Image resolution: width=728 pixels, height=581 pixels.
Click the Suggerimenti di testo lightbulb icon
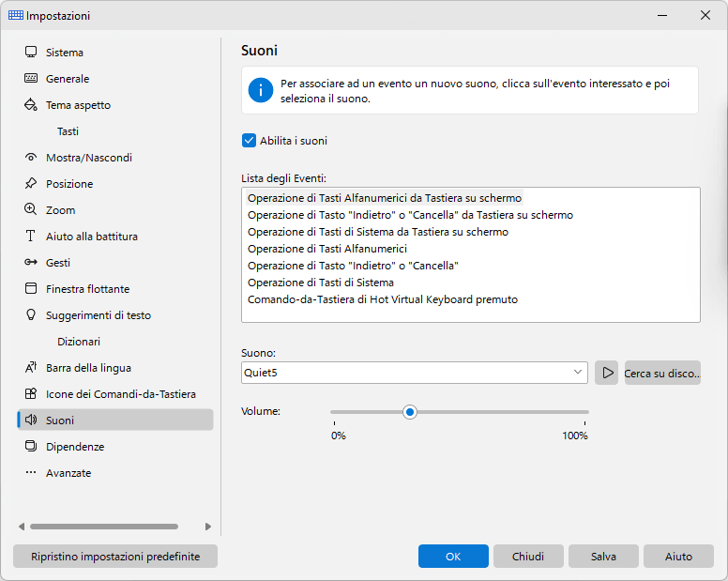point(31,314)
